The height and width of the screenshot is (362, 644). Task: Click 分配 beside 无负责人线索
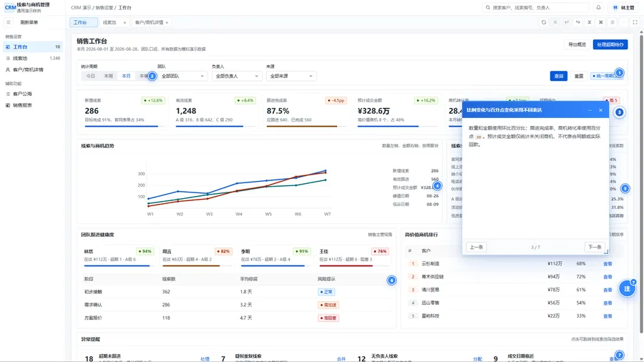[x=477, y=359]
